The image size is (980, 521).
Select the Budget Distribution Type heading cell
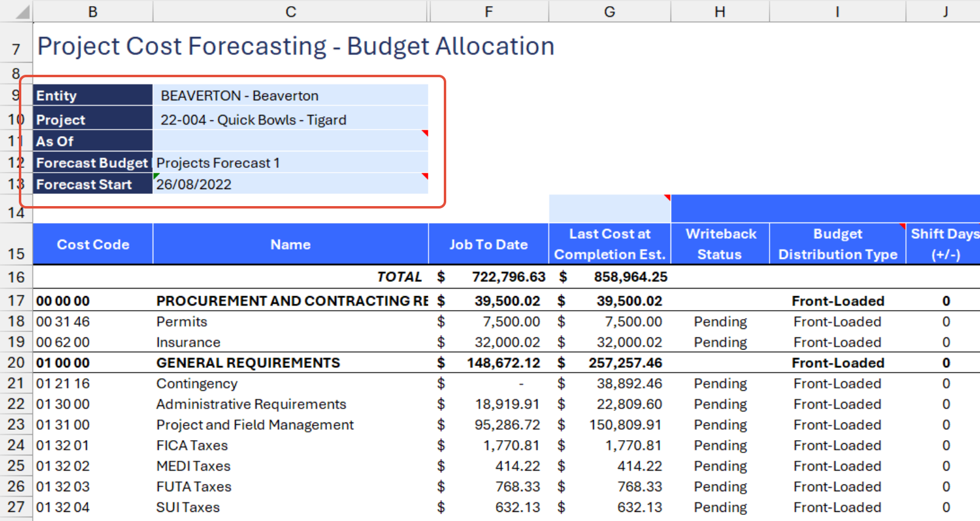pos(837,244)
